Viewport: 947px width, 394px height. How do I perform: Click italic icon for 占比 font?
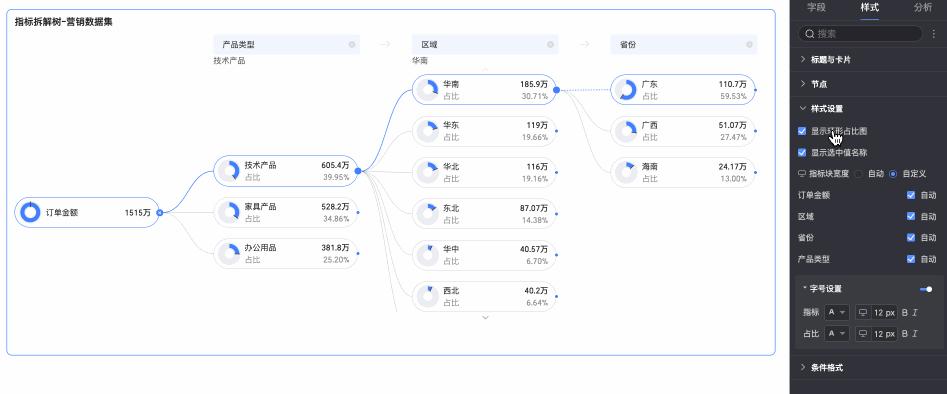[x=915, y=334]
